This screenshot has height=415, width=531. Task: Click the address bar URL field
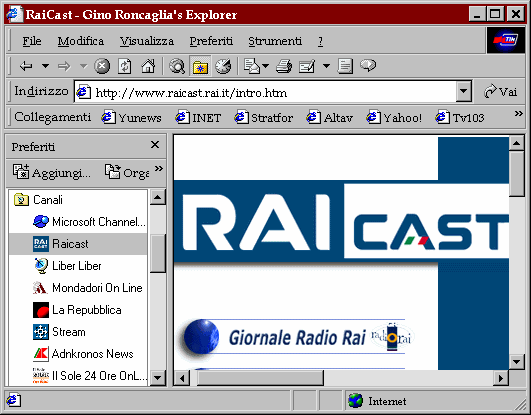(x=265, y=91)
